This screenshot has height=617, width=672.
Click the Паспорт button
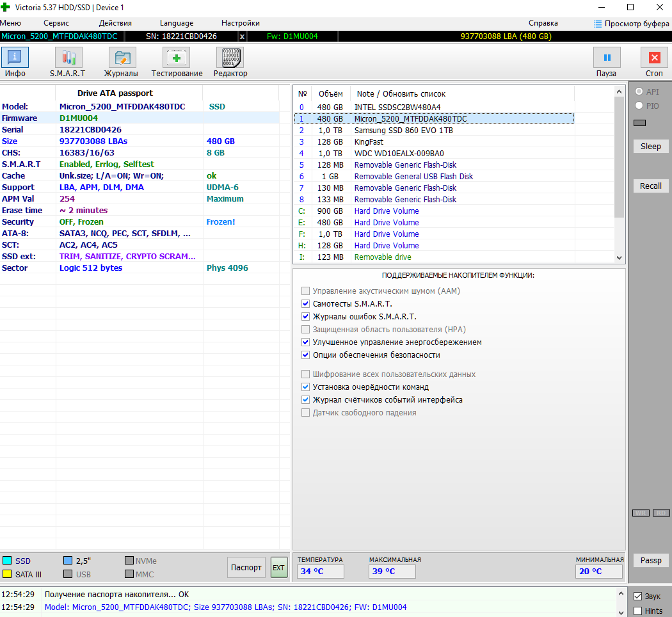point(246,567)
